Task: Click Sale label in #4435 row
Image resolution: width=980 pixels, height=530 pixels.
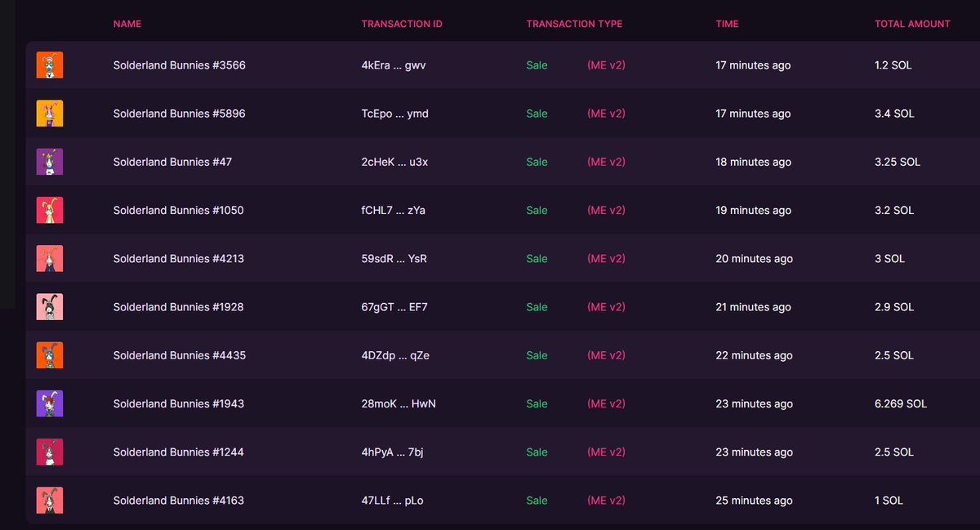Action: pyautogui.click(x=537, y=355)
